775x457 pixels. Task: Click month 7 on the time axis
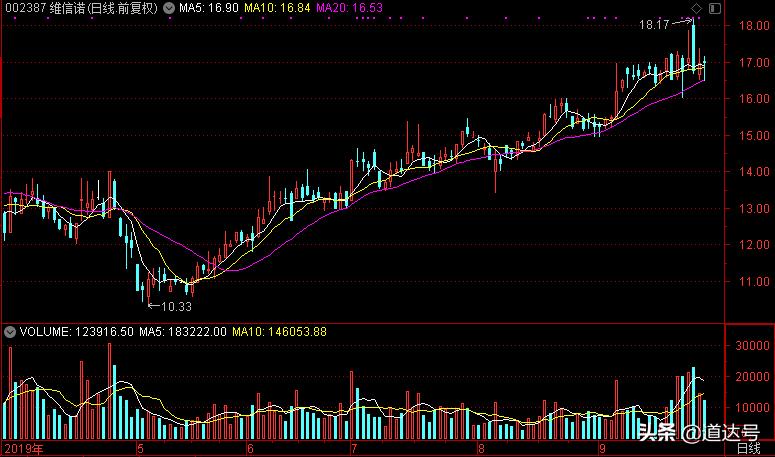click(x=354, y=449)
